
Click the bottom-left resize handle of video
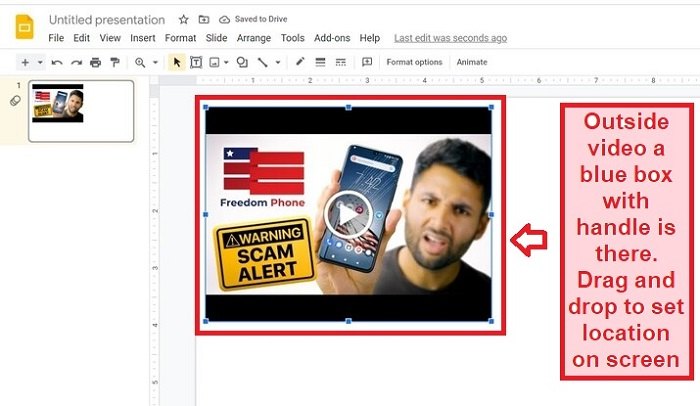[206, 321]
